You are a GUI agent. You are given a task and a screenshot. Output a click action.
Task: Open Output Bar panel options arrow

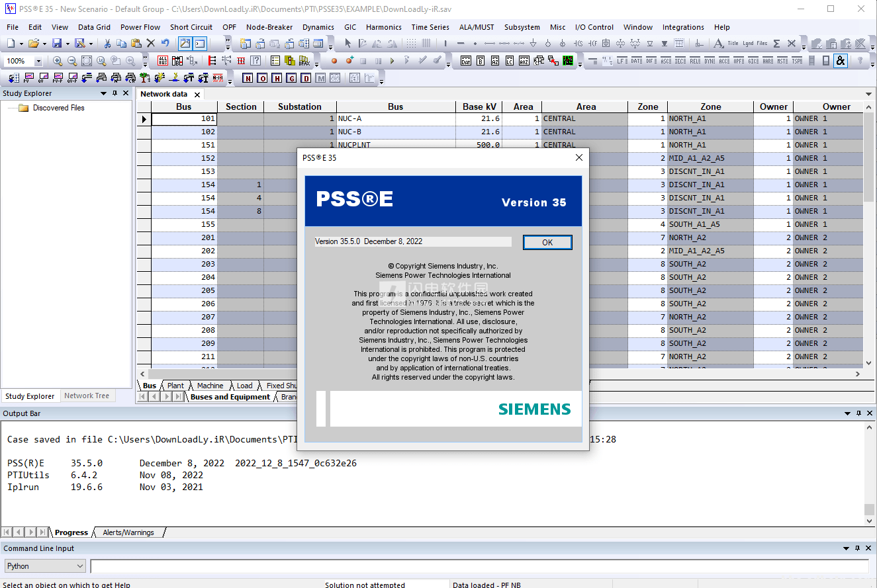pyautogui.click(x=847, y=413)
